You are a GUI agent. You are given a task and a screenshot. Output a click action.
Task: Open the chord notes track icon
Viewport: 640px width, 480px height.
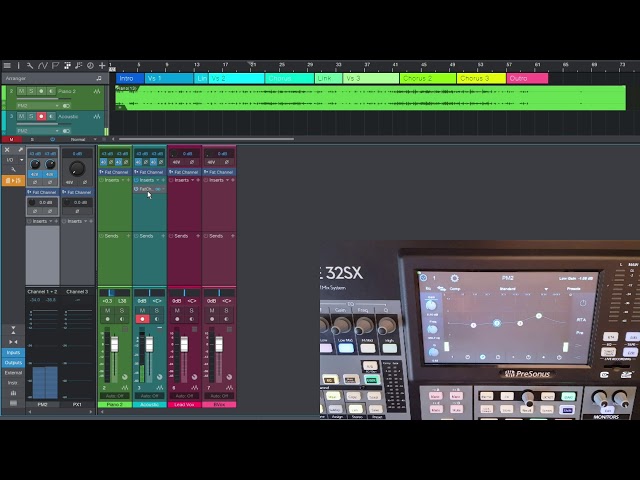[x=79, y=65]
